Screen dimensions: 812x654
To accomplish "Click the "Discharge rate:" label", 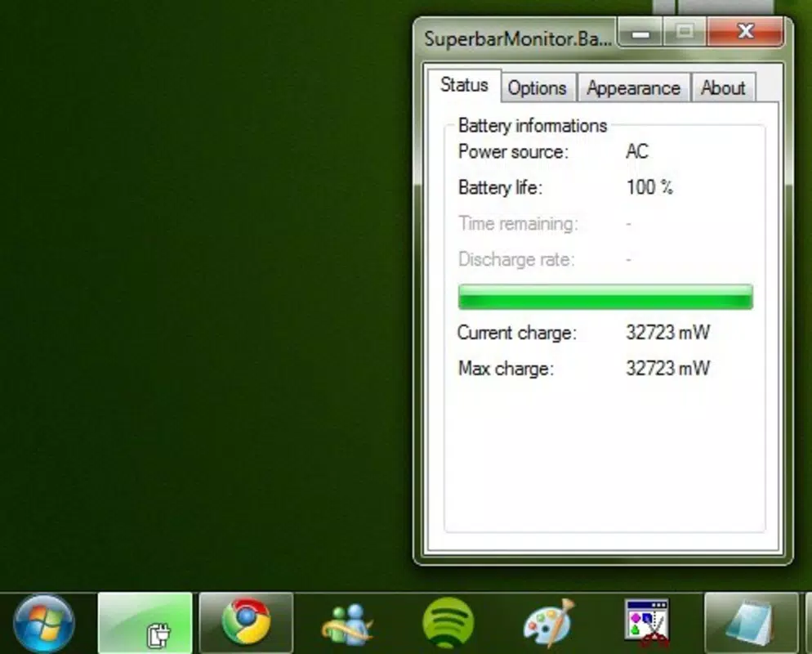I will pos(516,259).
